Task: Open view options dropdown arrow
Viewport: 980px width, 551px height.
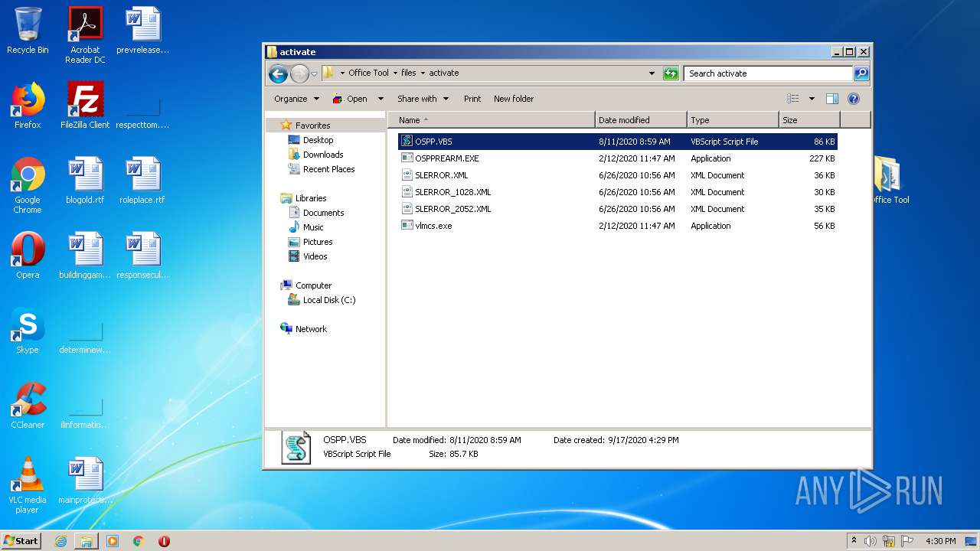Action: point(812,99)
